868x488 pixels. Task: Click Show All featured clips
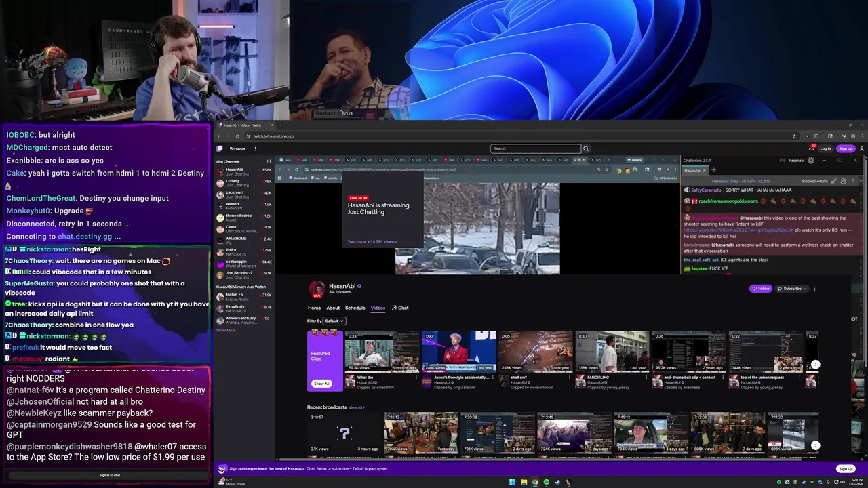[x=321, y=383]
